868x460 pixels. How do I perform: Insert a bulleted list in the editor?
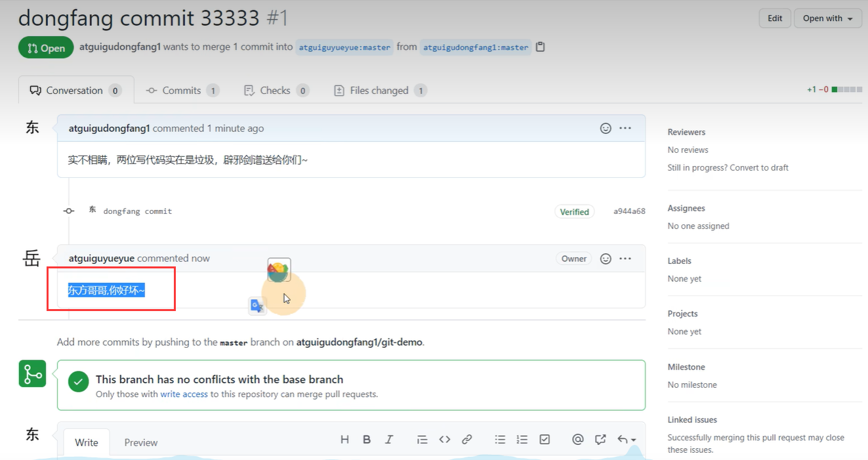500,439
